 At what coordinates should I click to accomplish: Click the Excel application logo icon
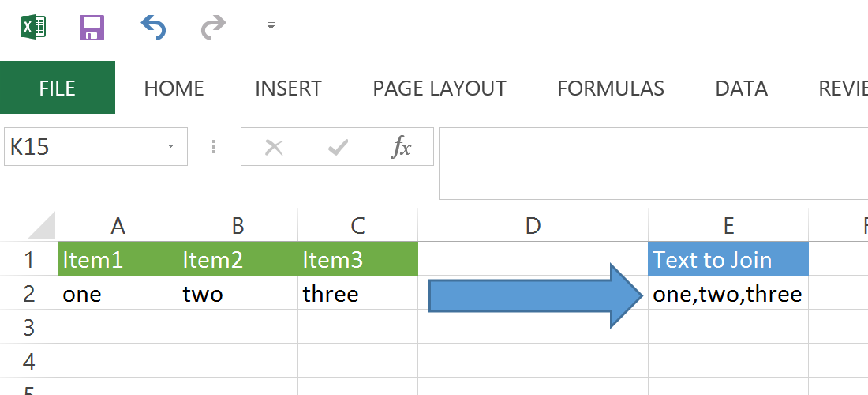(33, 27)
